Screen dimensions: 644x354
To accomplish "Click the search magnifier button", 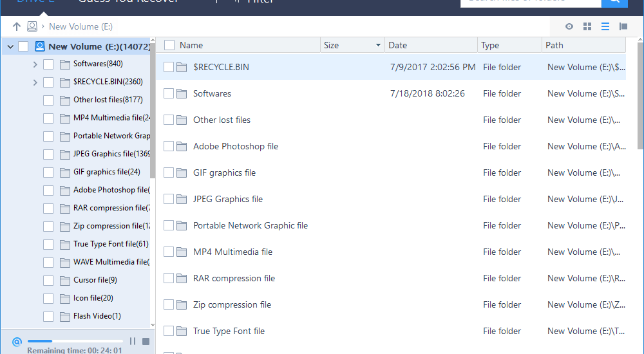I will click(x=614, y=2).
